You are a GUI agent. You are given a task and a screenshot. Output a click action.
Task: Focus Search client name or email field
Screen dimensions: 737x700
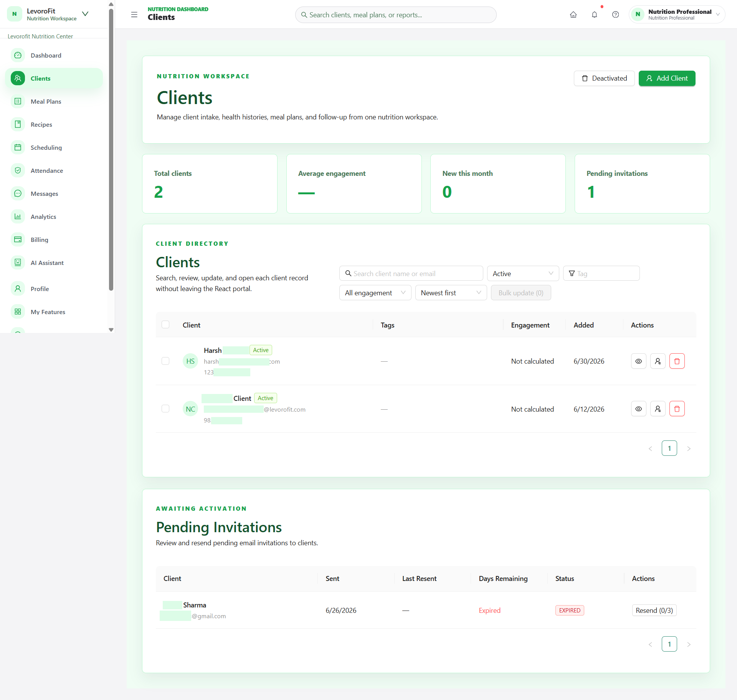pos(411,273)
